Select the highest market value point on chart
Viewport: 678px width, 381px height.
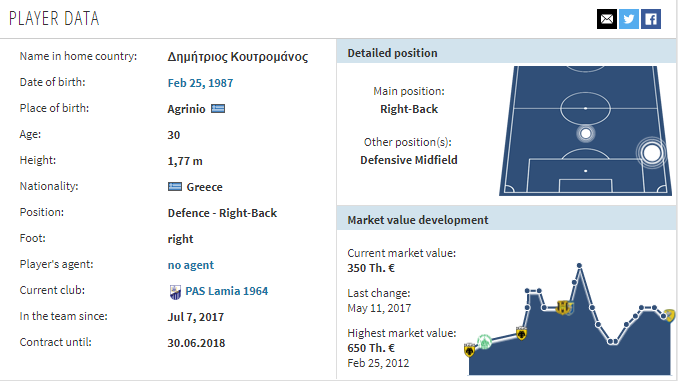(x=579, y=266)
